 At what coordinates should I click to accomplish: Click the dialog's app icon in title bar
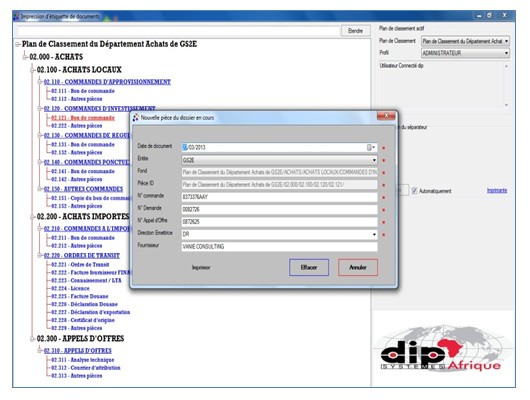coord(136,118)
